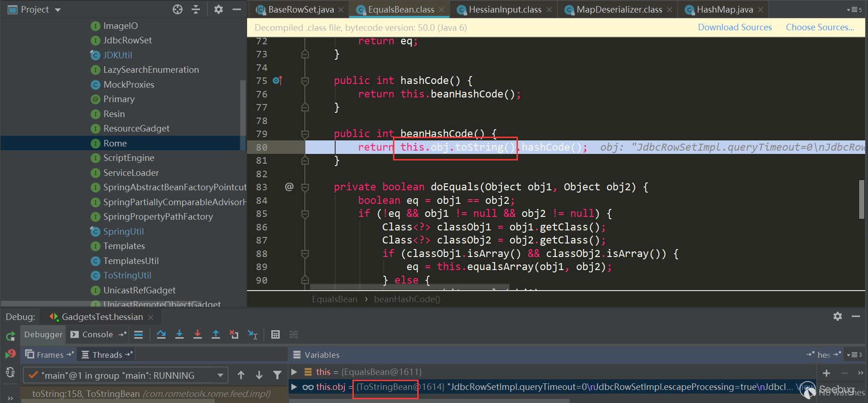This screenshot has width=868, height=403.
Task: Click the Run to Cursor icon
Action: (x=252, y=334)
